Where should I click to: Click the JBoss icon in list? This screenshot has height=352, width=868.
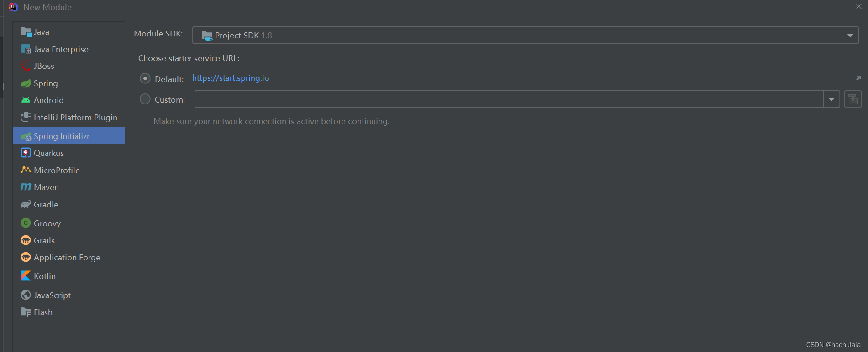click(26, 66)
